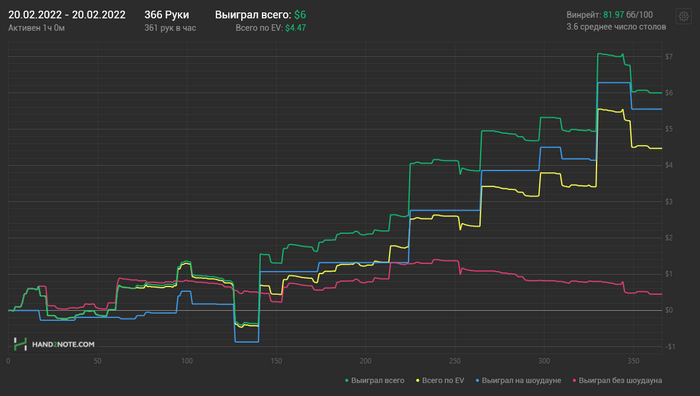Toggle the blue Выиграл на шоудауне legend dot
The height and width of the screenshot is (396, 700).
pyautogui.click(x=477, y=381)
